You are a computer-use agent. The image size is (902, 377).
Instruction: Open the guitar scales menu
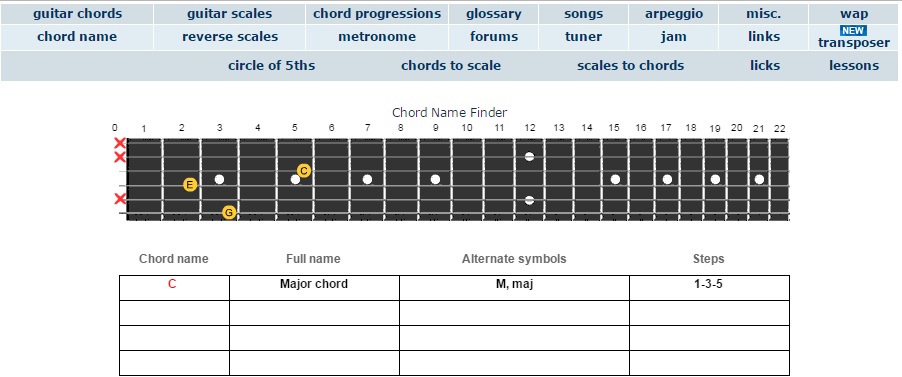pyautogui.click(x=230, y=14)
